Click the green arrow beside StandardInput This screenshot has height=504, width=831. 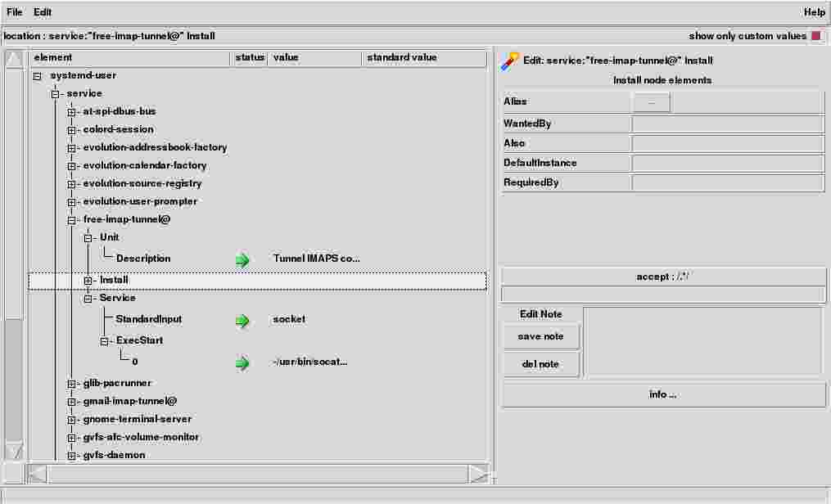click(242, 320)
